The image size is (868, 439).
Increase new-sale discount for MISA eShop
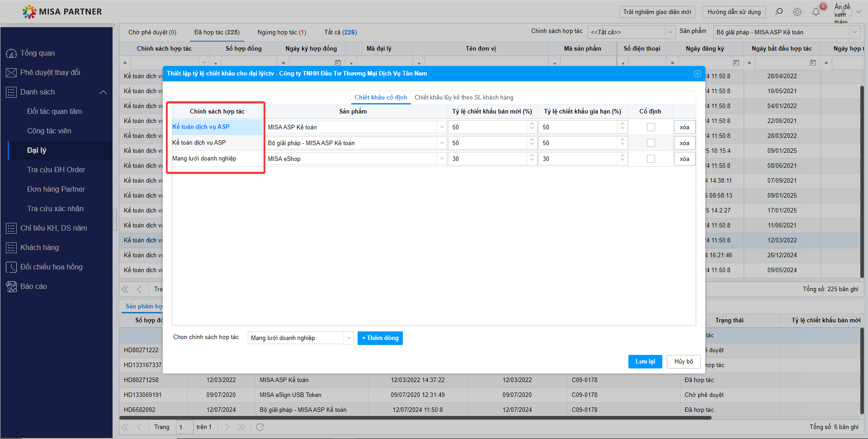click(532, 156)
